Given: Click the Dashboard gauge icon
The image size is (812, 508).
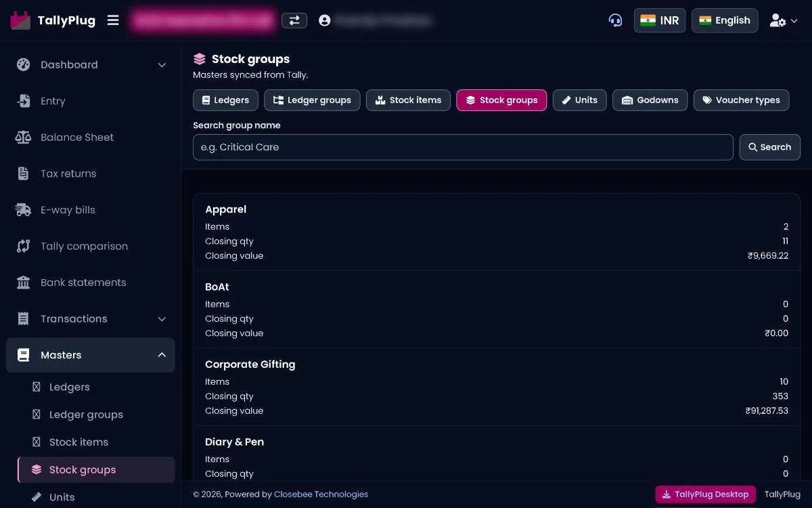Looking at the screenshot, I should pos(24,65).
